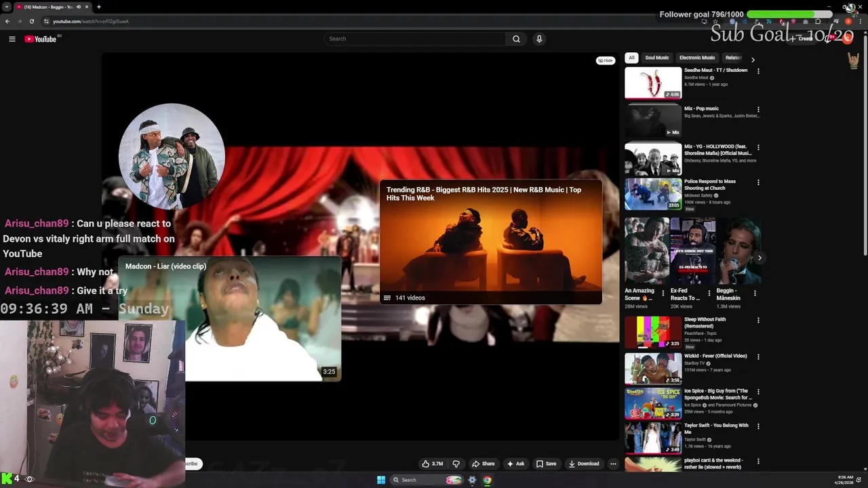
Task: Hide the end screen cards with Hide button
Action: (x=606, y=60)
